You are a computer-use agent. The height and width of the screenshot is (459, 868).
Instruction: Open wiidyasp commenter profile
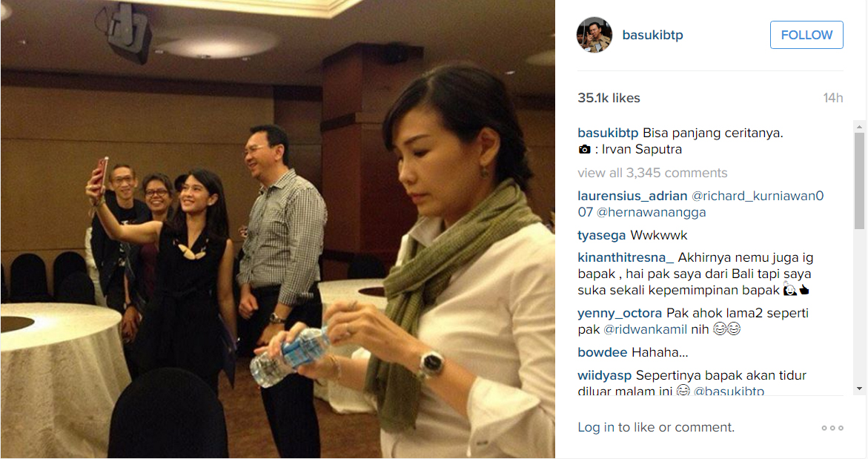(605, 375)
